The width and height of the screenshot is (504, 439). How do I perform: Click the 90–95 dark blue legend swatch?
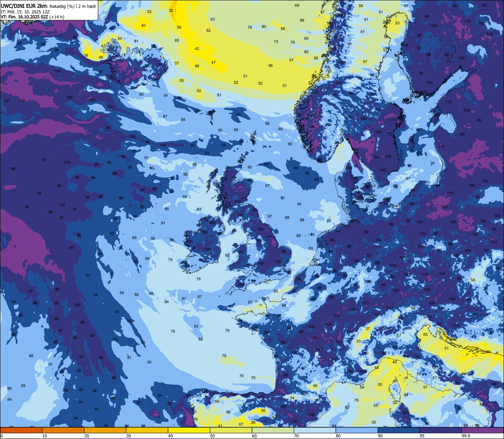[x=398, y=430]
